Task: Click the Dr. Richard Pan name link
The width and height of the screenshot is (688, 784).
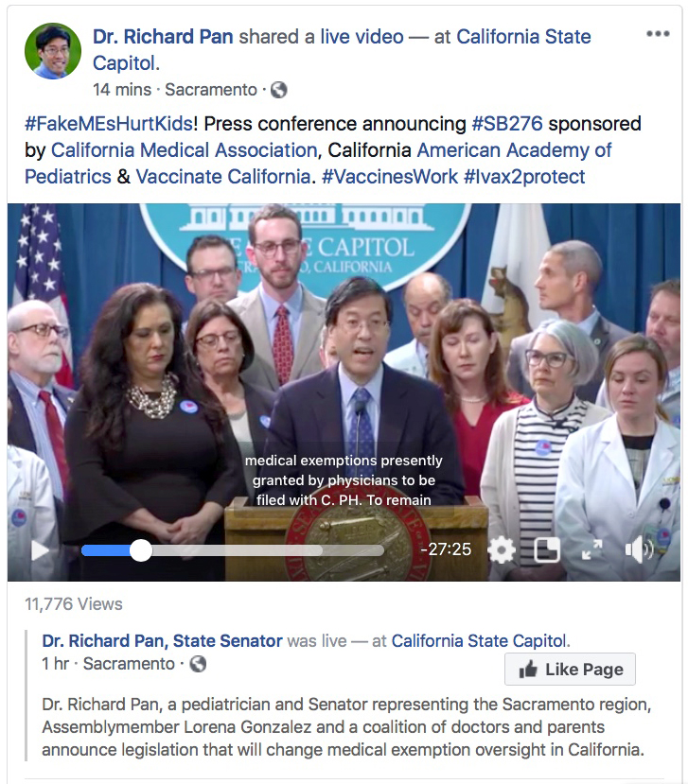Action: [163, 37]
